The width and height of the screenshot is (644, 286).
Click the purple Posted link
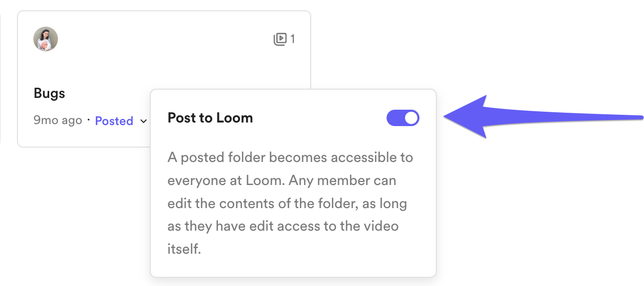click(x=114, y=121)
